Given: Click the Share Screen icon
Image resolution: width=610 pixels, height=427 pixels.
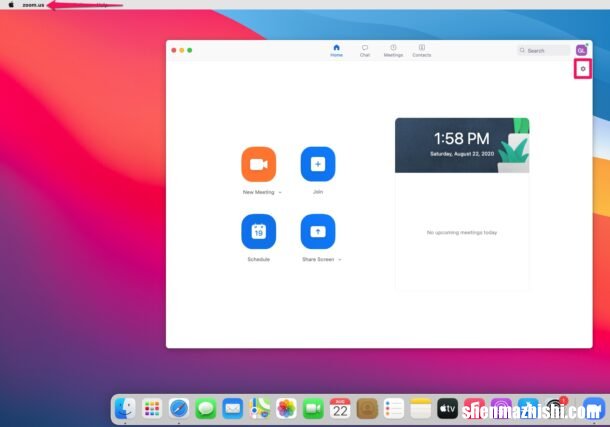Looking at the screenshot, I should click(x=318, y=231).
